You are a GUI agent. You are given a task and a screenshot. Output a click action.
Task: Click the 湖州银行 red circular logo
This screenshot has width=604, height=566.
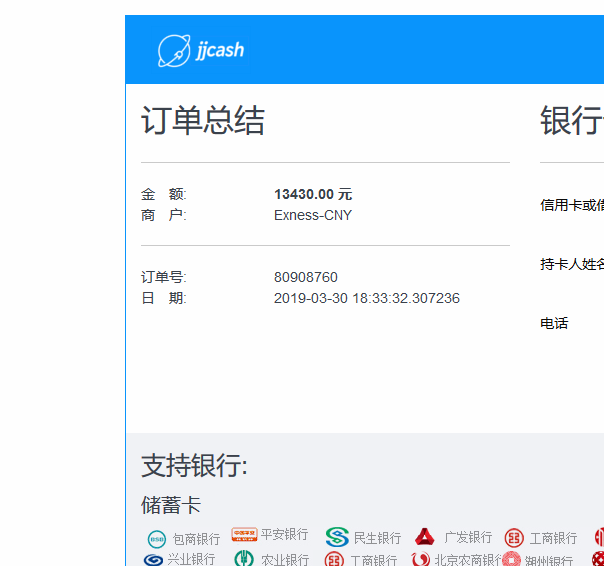click(512, 559)
